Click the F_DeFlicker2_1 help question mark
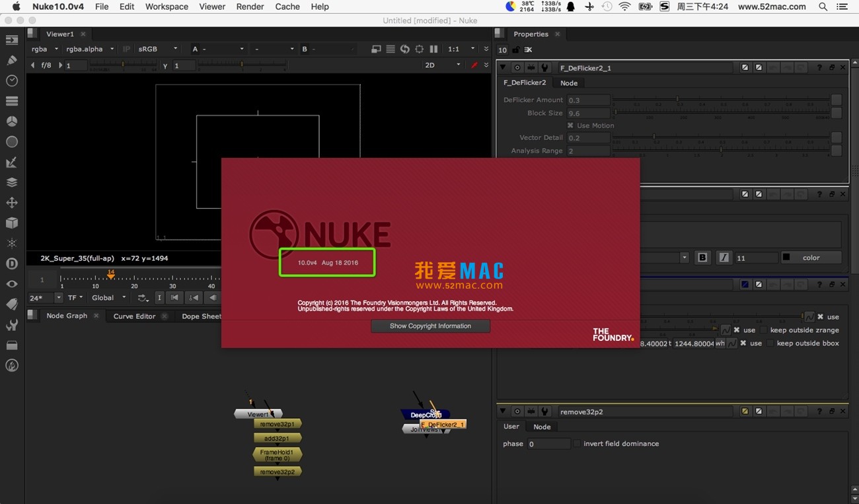859x504 pixels. pyautogui.click(x=819, y=67)
